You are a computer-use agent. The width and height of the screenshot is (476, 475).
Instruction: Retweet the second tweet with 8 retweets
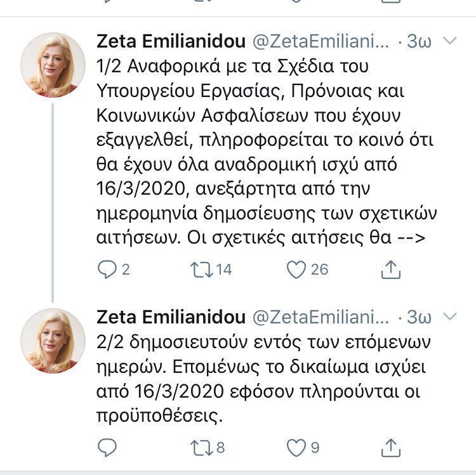coord(202,448)
